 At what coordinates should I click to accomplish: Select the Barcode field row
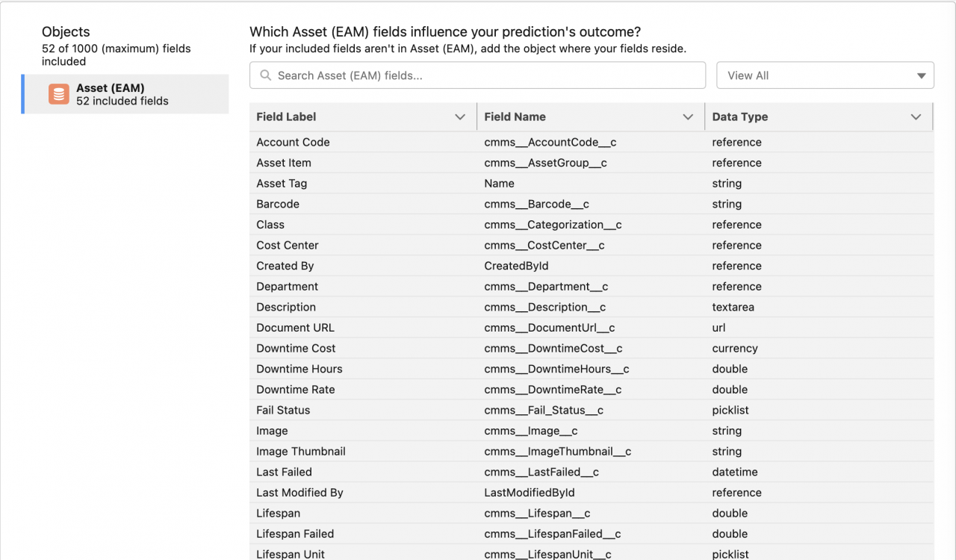tap(592, 204)
